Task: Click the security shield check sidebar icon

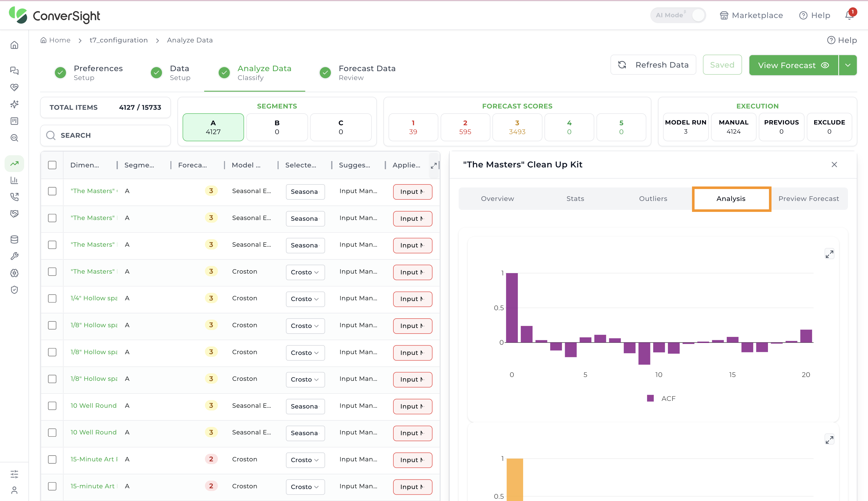Action: [x=14, y=290]
